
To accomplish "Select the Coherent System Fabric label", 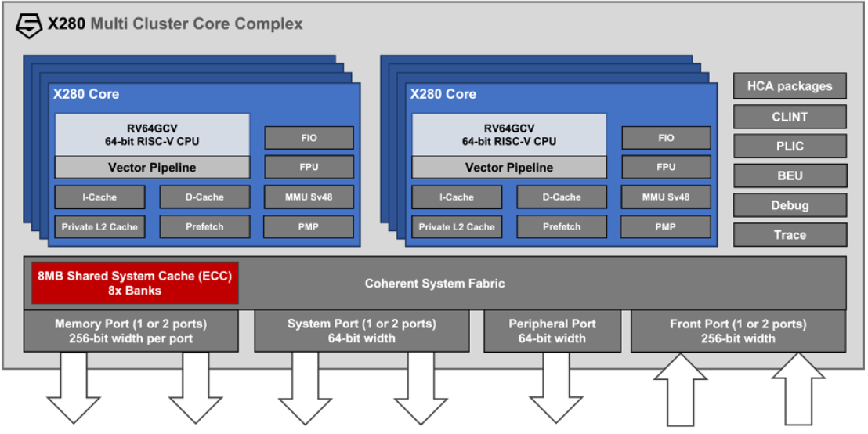I will 435,284.
